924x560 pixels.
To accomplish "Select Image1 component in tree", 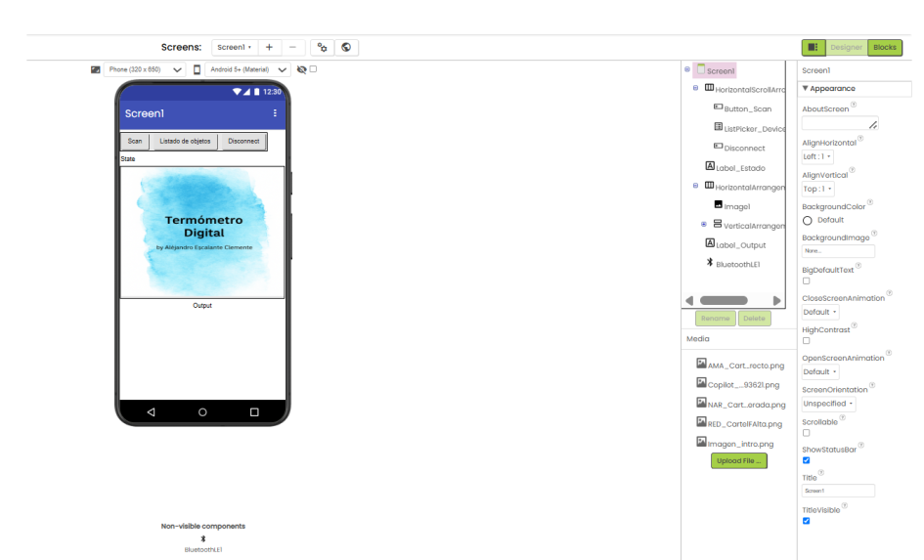I will [x=736, y=206].
